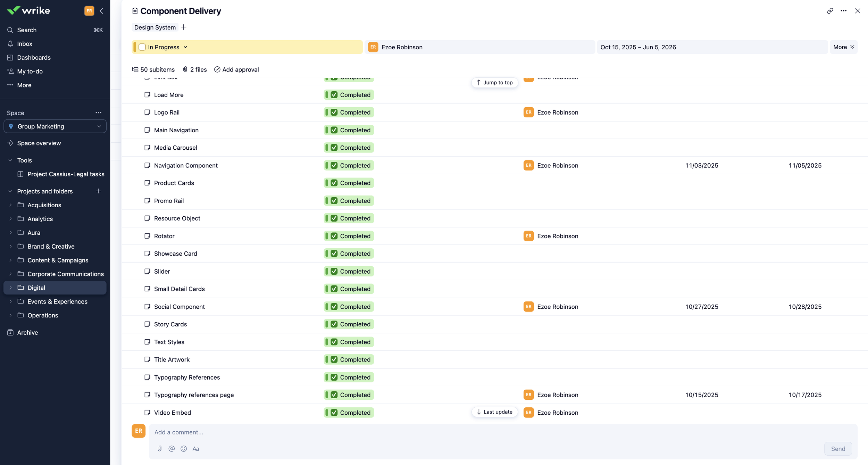Collapse the sidebar with the left chevron
The width and height of the screenshot is (868, 465).
tap(101, 11)
